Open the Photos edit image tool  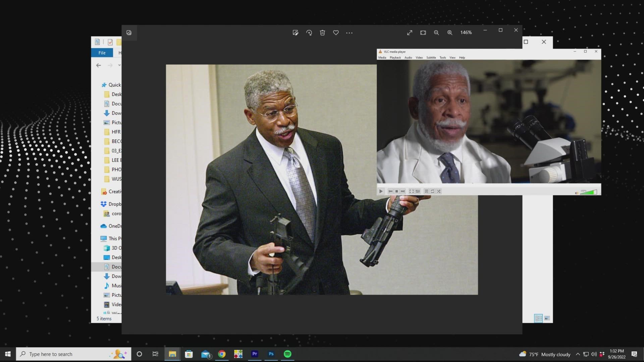pyautogui.click(x=295, y=33)
